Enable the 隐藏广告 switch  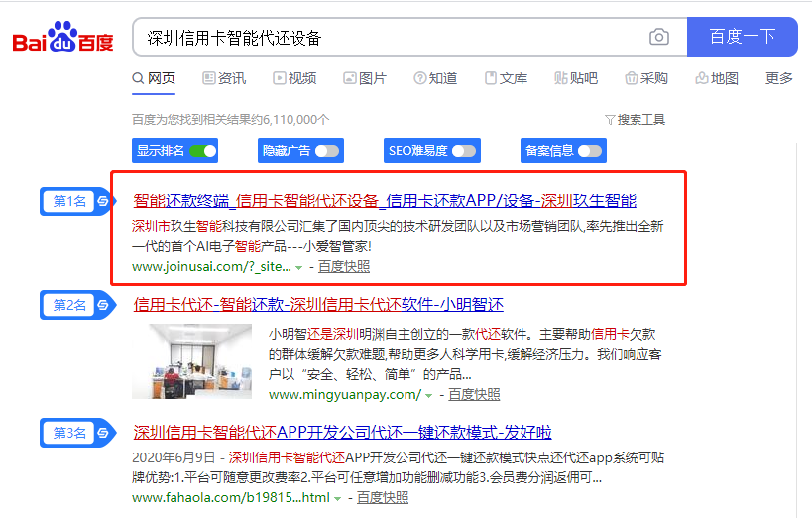pos(327,151)
